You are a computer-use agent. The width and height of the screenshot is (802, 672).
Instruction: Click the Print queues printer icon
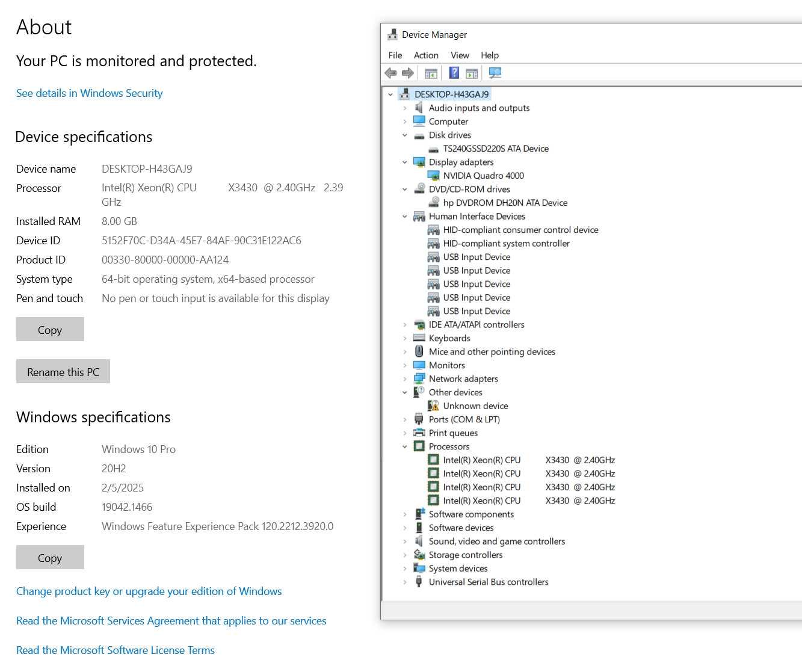point(419,433)
